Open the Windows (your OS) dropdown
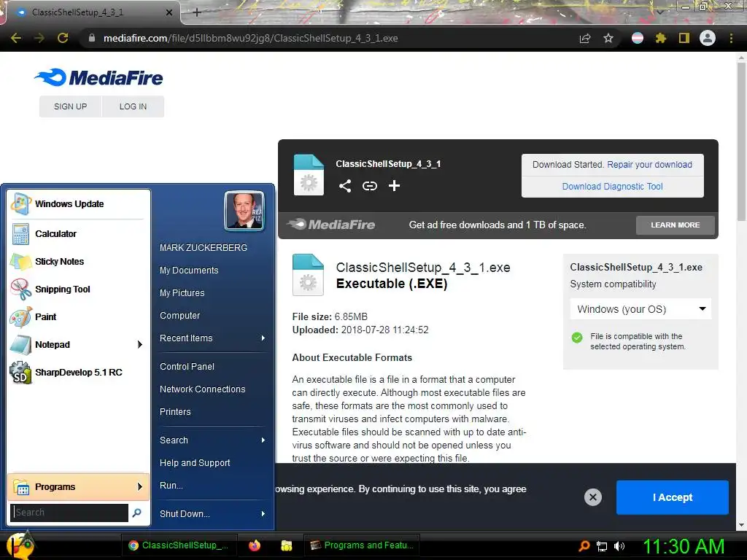 click(x=640, y=309)
